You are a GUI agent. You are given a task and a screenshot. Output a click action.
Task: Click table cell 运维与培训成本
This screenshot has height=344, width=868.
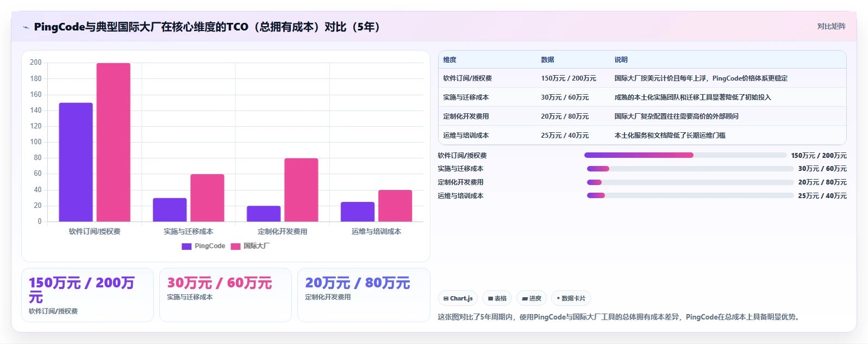coord(466,136)
